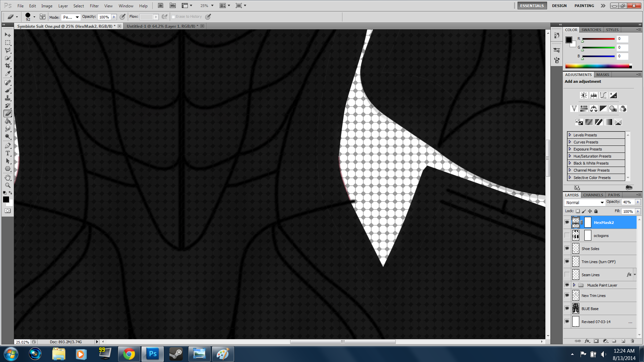Open the layer Fill 100% arrow
This screenshot has height=362, width=644.
(x=638, y=212)
